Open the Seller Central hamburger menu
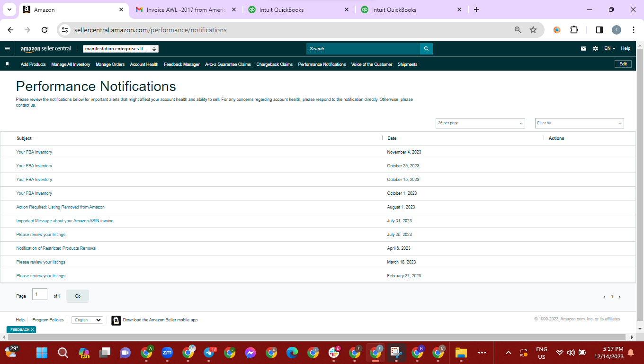644x364 pixels. point(7,48)
